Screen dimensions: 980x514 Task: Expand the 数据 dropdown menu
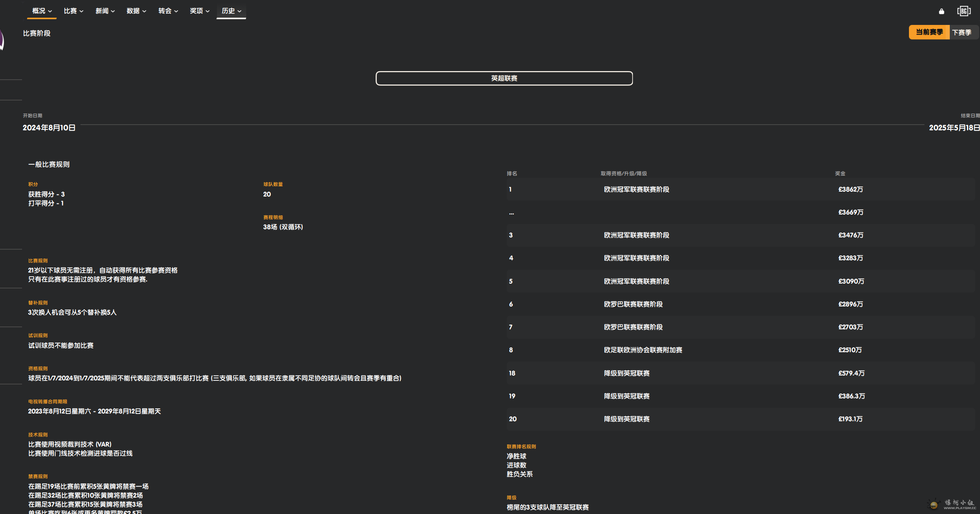point(136,11)
